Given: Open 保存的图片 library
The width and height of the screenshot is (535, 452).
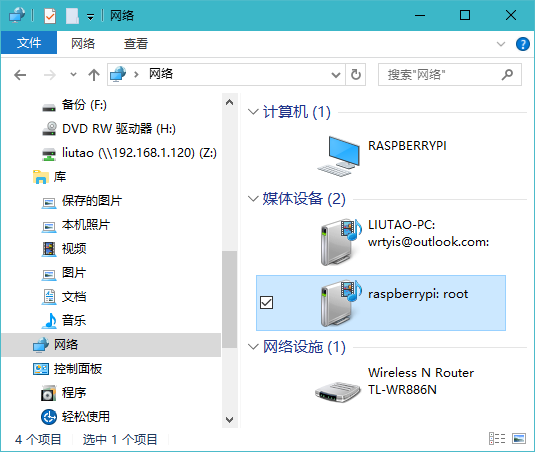Looking at the screenshot, I should 111,201.
